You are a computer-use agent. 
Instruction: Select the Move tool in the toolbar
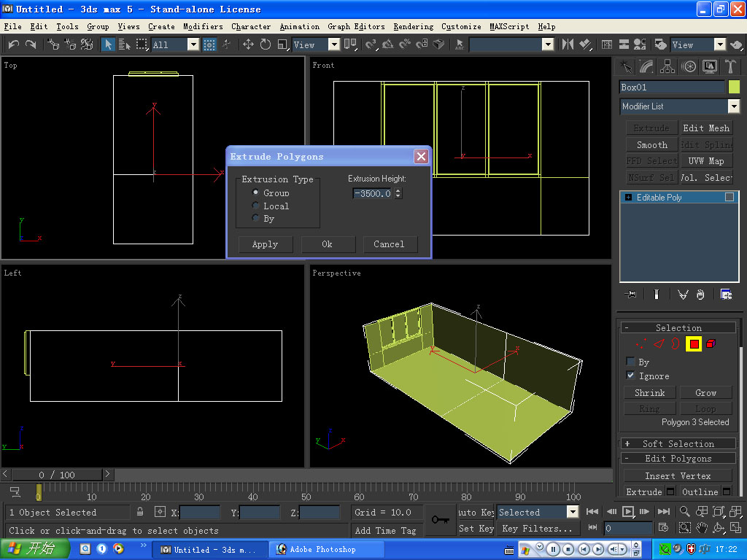[x=248, y=44]
